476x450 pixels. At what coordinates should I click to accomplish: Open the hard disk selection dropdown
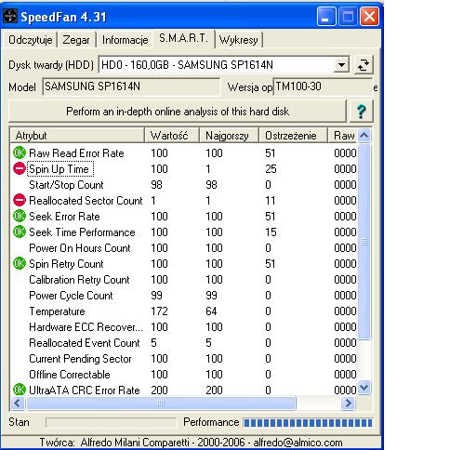tap(341, 65)
